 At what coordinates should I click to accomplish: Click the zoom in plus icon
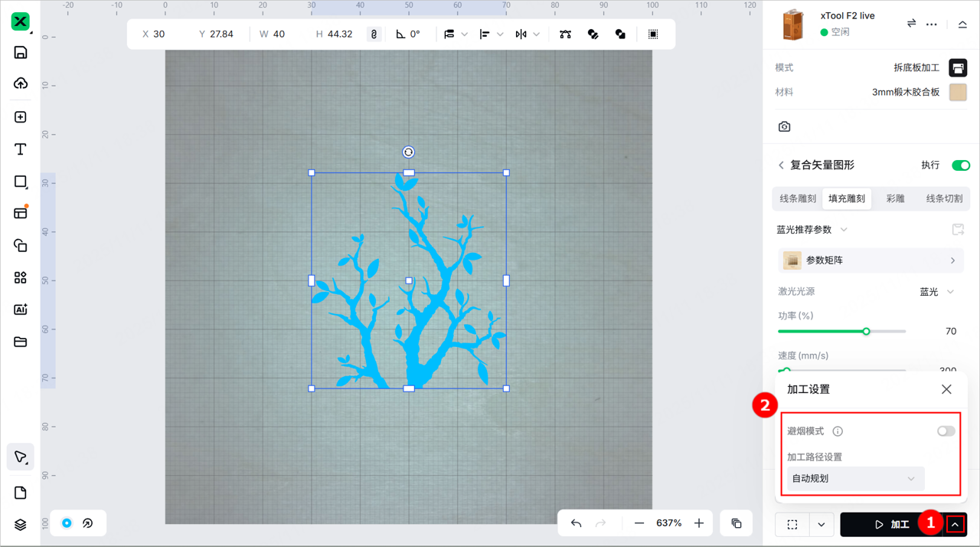pyautogui.click(x=698, y=523)
